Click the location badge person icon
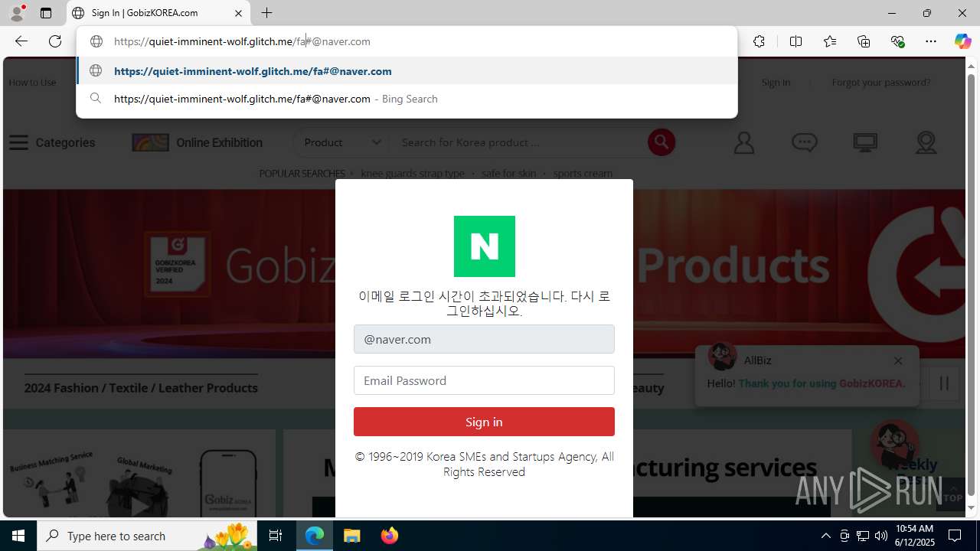 pos(926,142)
